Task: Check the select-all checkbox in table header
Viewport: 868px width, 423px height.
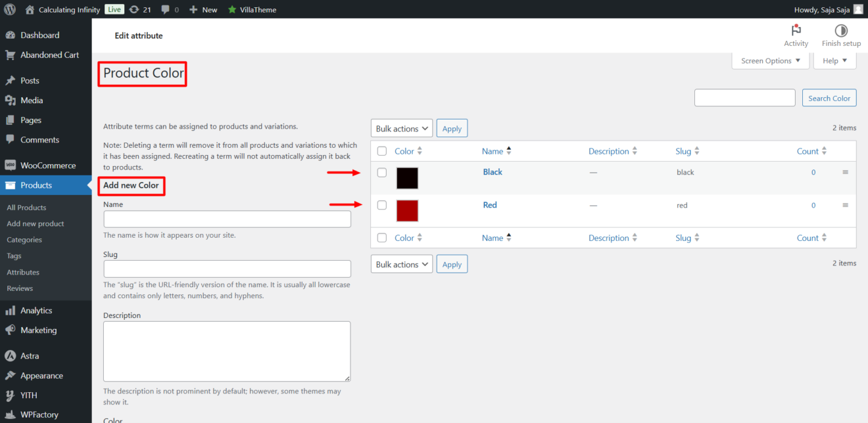Action: [x=381, y=150]
